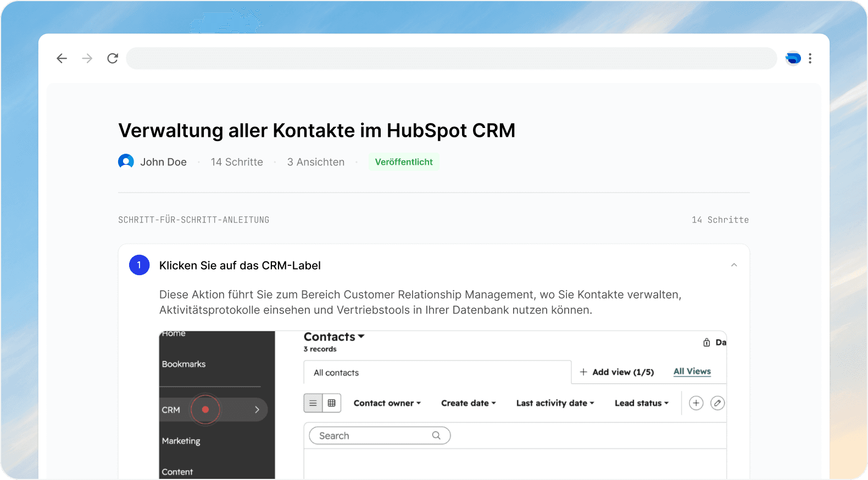Open the Contact owner filter dropdown

(387, 403)
